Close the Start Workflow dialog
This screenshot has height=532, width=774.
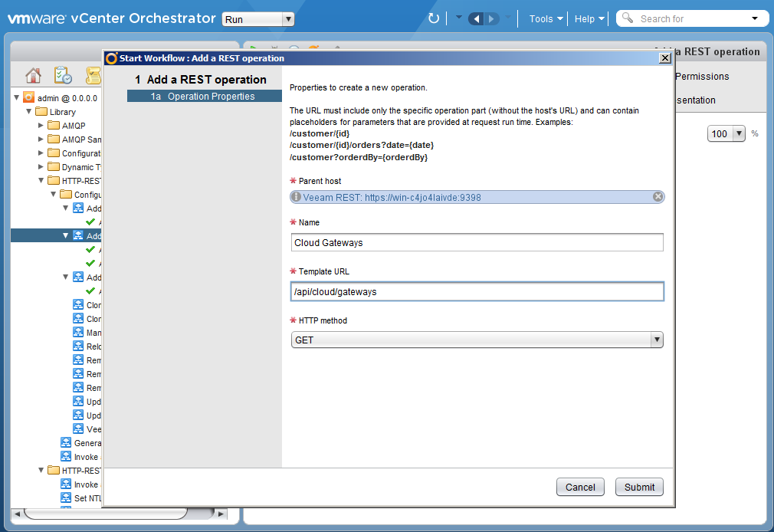(x=665, y=58)
